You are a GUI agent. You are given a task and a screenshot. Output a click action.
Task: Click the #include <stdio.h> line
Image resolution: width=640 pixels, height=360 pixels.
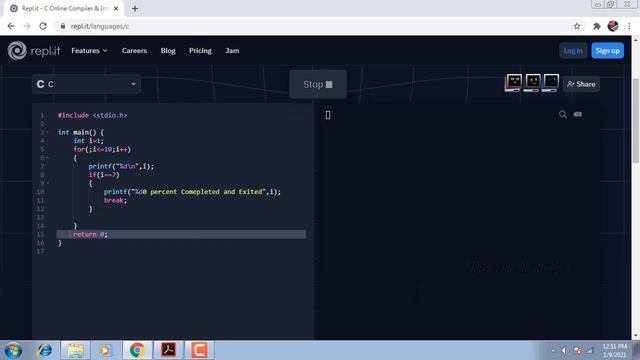coord(92,116)
